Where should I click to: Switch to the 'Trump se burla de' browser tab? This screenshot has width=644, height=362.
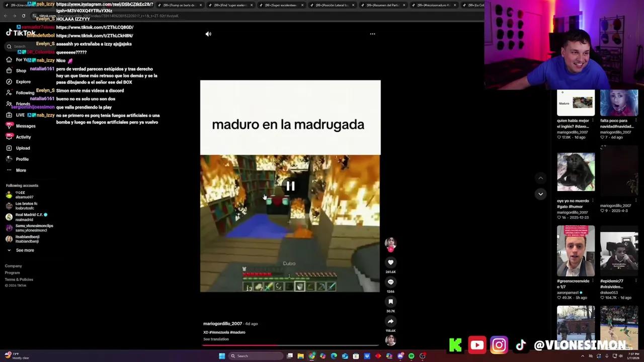(180, 5)
